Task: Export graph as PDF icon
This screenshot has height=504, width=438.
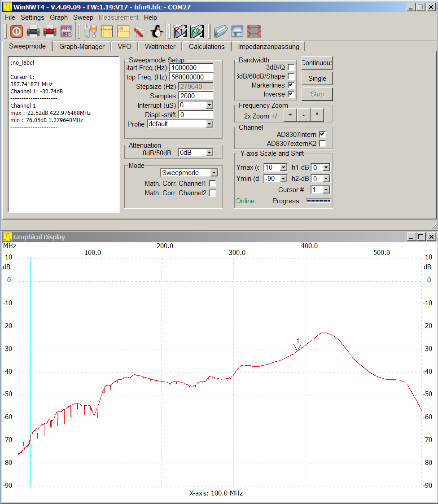Action: click(x=50, y=31)
